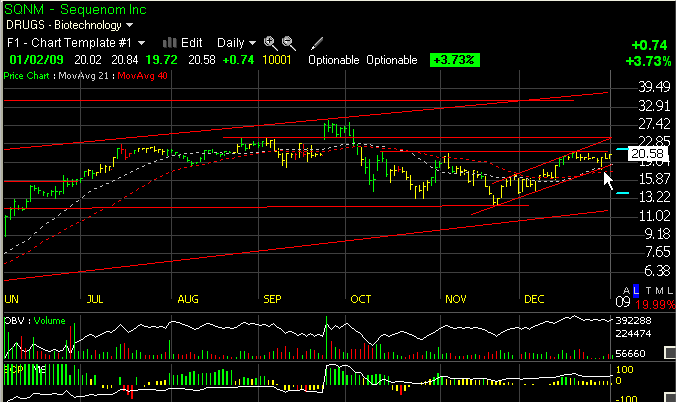This screenshot has height=402, width=678.
Task: Select the last L option after M
Action: click(x=670, y=291)
